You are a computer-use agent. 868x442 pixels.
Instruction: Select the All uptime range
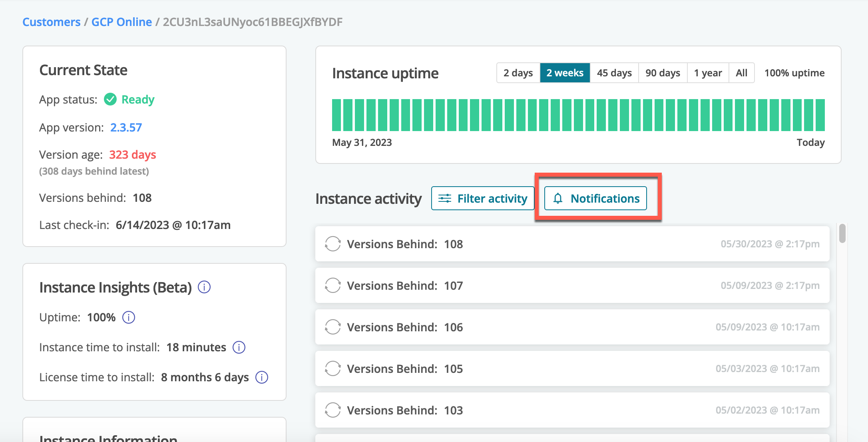pyautogui.click(x=741, y=73)
